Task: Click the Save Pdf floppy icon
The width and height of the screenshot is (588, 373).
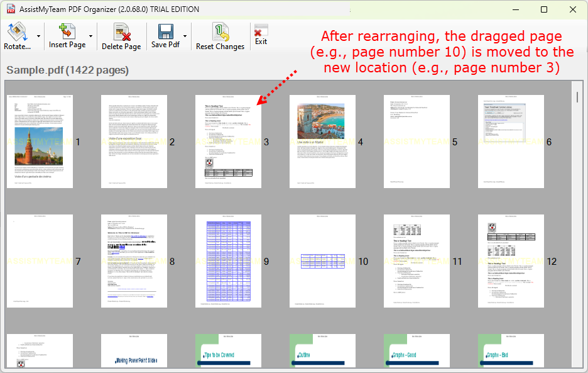Action: click(x=165, y=31)
